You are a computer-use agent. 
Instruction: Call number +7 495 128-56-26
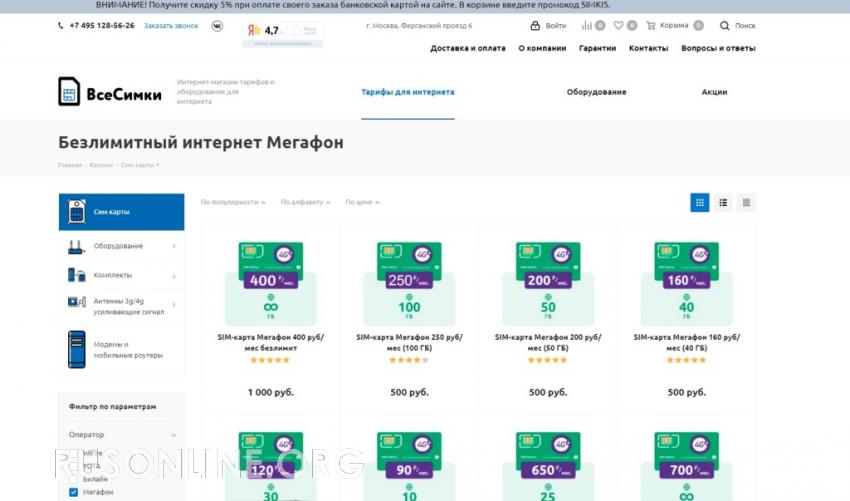(x=102, y=25)
